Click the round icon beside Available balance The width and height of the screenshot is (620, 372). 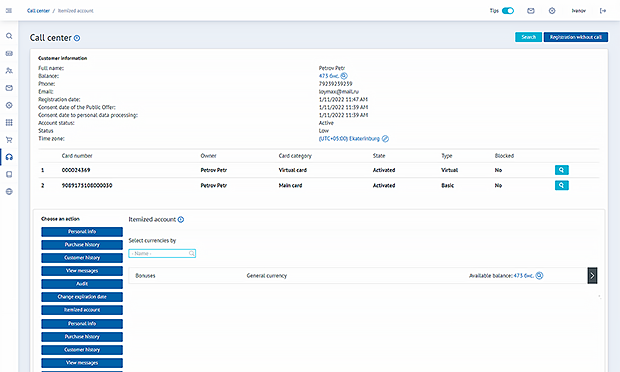coord(539,276)
